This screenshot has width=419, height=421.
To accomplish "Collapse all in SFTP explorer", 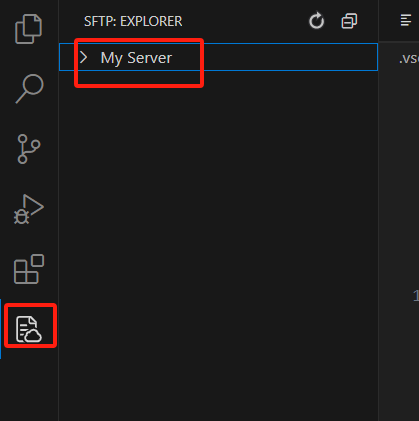I will [349, 21].
